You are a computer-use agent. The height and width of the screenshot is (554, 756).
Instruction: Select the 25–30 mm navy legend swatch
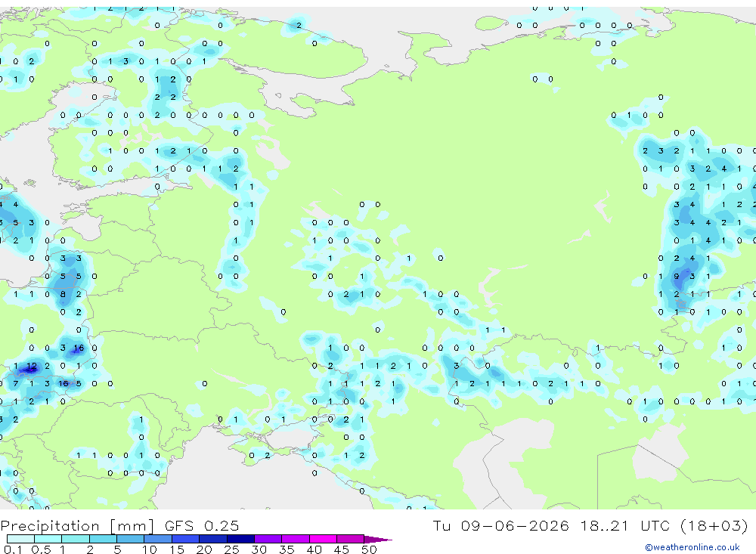point(240,539)
